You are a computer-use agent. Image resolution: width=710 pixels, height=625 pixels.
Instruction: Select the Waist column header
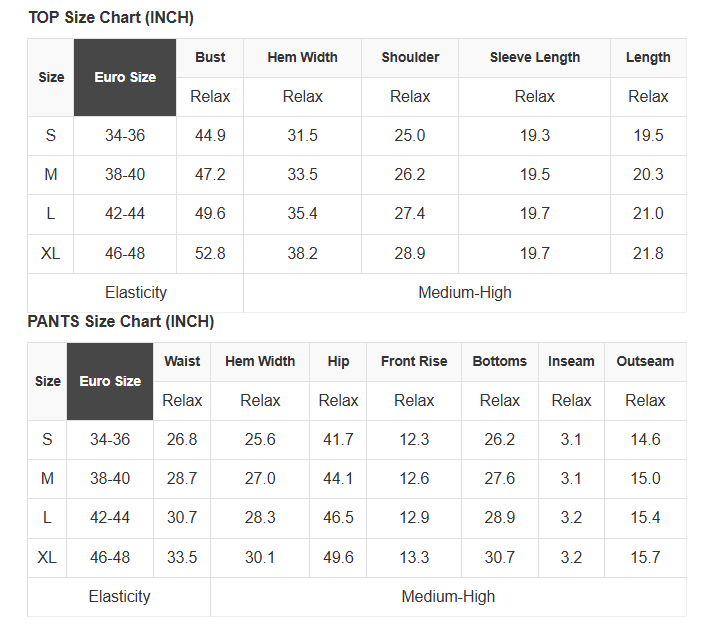click(182, 361)
